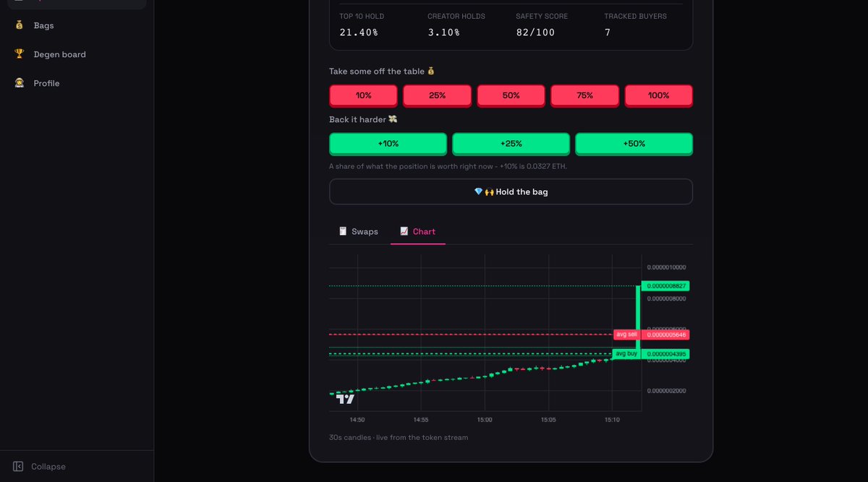
Task: Click the TradingView logo on chart
Action: point(346,398)
